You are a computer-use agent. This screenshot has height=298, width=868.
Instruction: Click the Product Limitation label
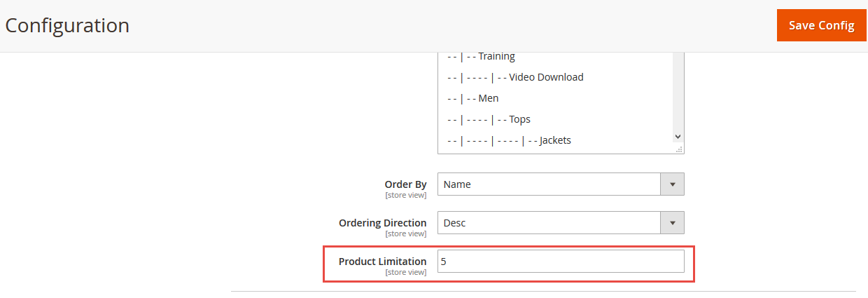coord(382,261)
